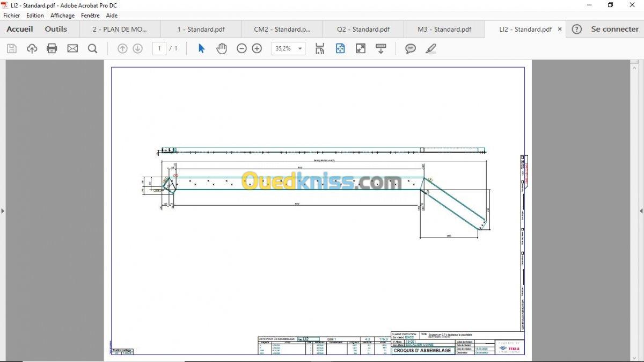Open the 2 - PLAN DE MO... tab

120,30
